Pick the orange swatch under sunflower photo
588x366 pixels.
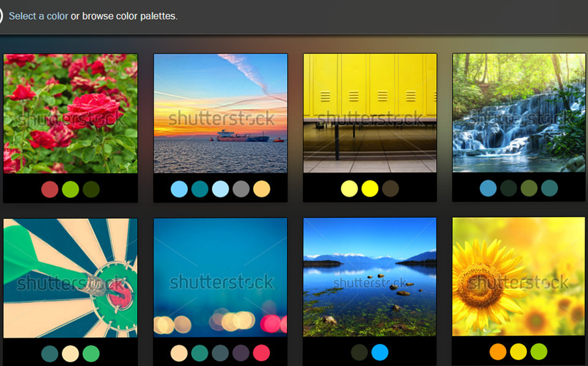pos(498,352)
